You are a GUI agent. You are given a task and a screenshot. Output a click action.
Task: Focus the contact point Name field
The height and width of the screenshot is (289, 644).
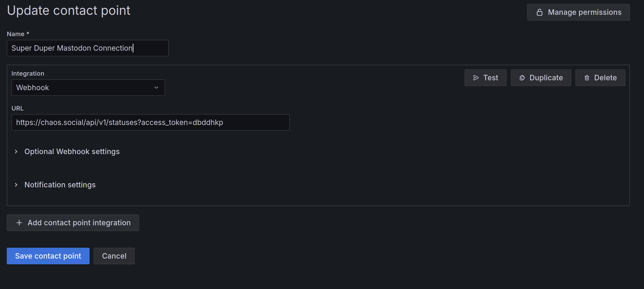[88, 48]
